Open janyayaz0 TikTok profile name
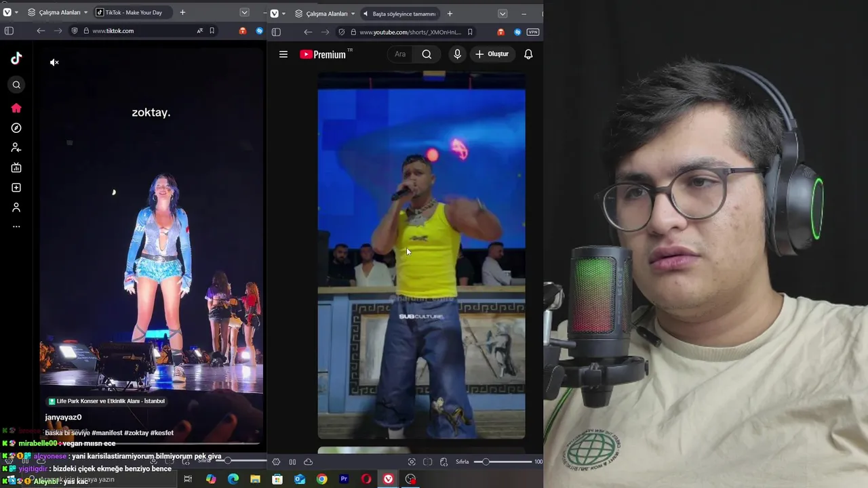This screenshot has height=488, width=868. tap(63, 417)
